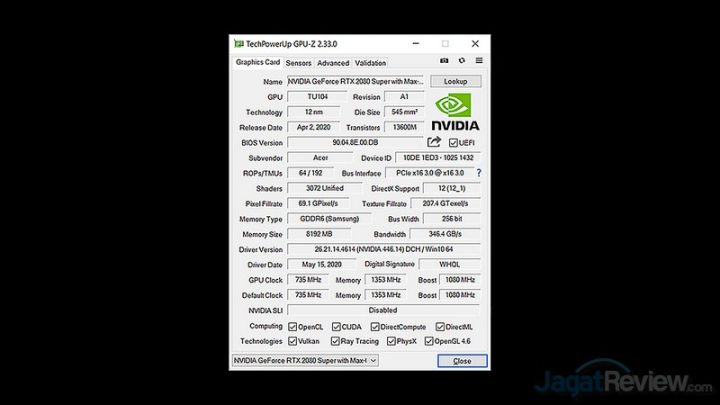The width and height of the screenshot is (720, 405).
Task: Toggle the CUDA checkbox
Action: coord(336,327)
